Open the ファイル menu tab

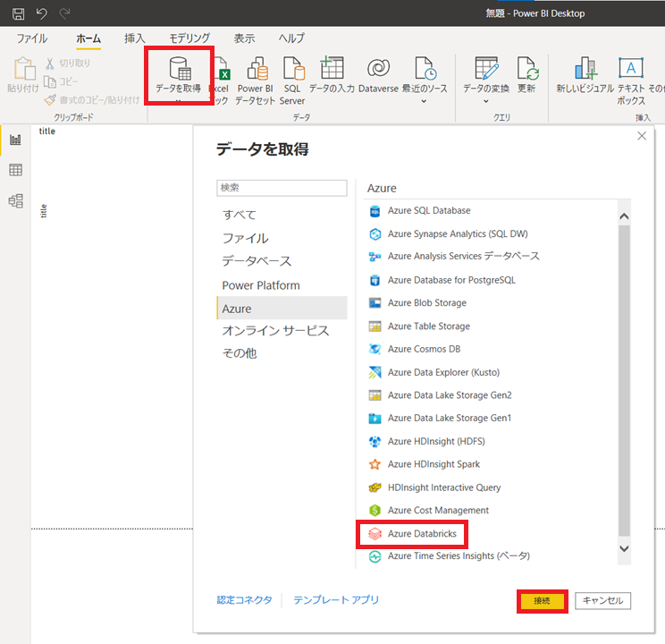[32, 38]
